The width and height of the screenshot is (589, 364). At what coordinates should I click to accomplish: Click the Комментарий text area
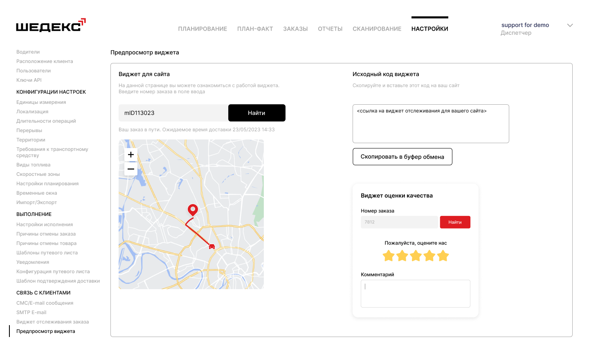415,294
